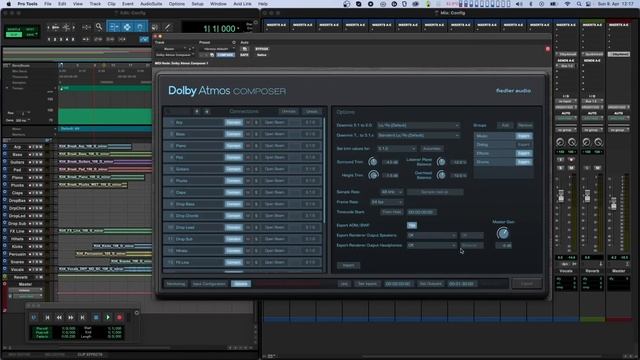Open the Sample Rate dropdown
Image resolution: width=640 pixels, height=360 pixels.
391,192
